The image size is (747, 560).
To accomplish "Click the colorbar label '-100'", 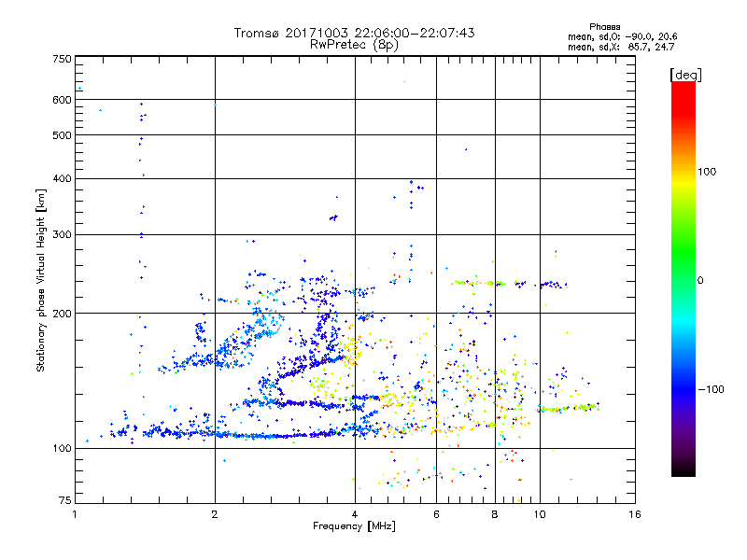I will (711, 389).
